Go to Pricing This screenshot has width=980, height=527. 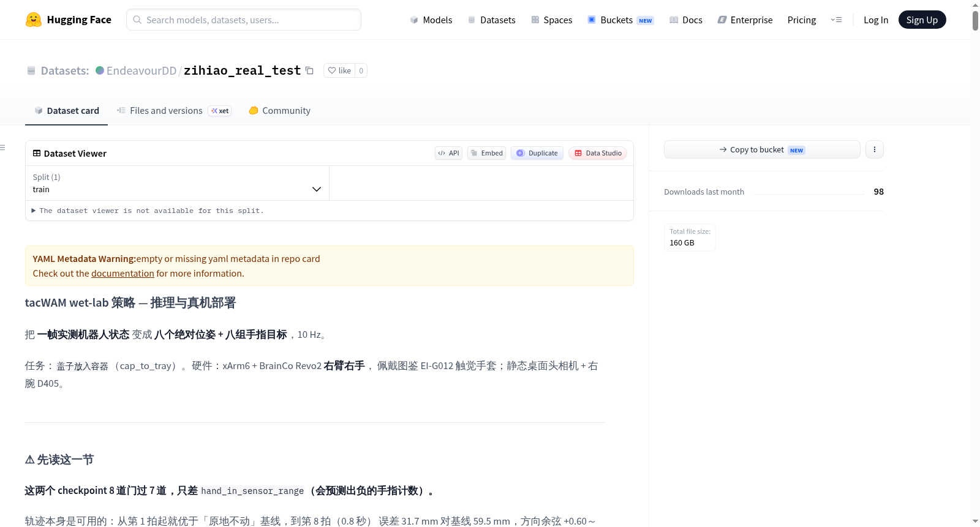click(802, 20)
